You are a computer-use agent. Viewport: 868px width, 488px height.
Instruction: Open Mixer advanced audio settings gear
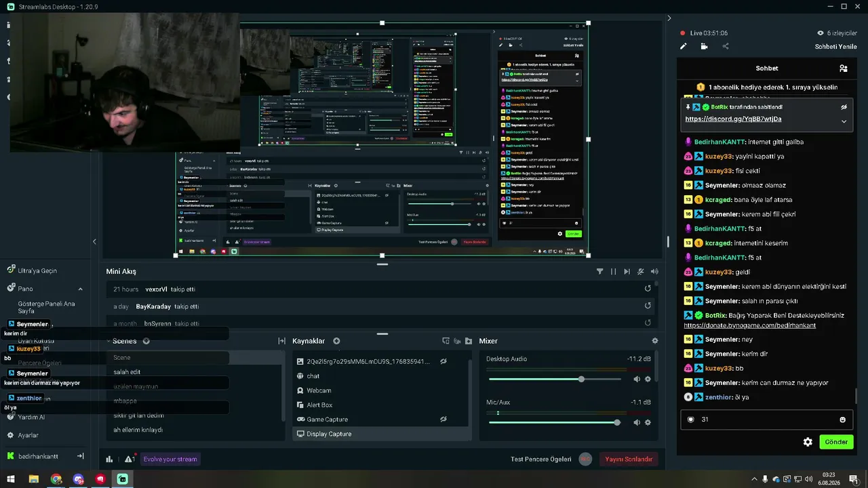click(655, 341)
